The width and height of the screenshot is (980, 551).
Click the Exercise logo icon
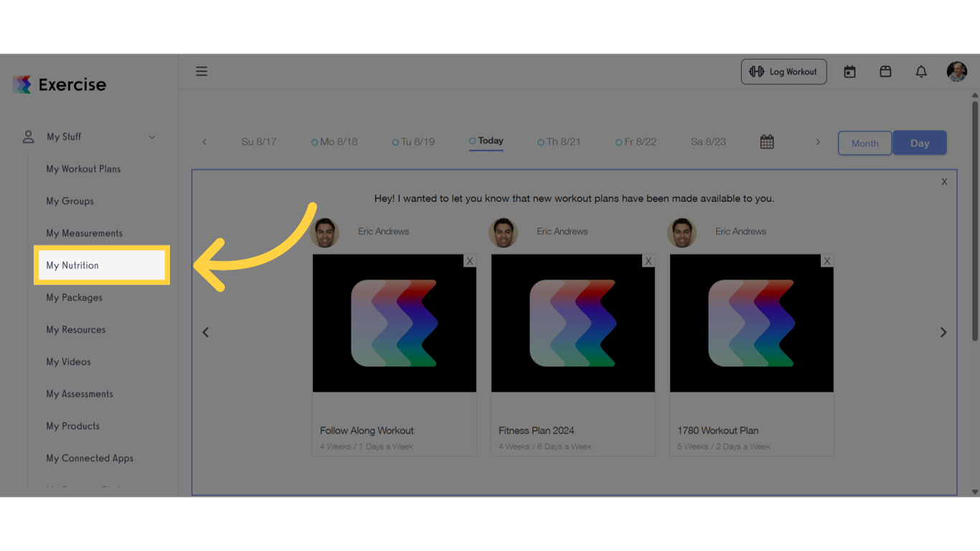[22, 85]
